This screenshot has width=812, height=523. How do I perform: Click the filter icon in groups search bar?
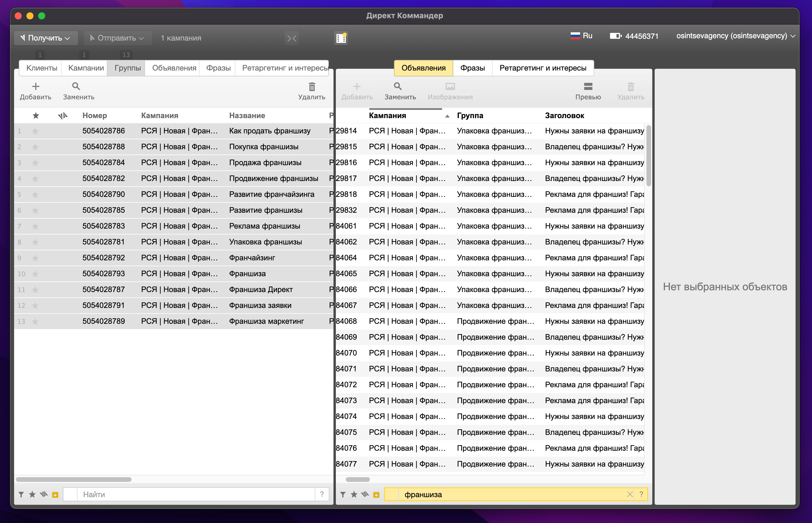22,494
